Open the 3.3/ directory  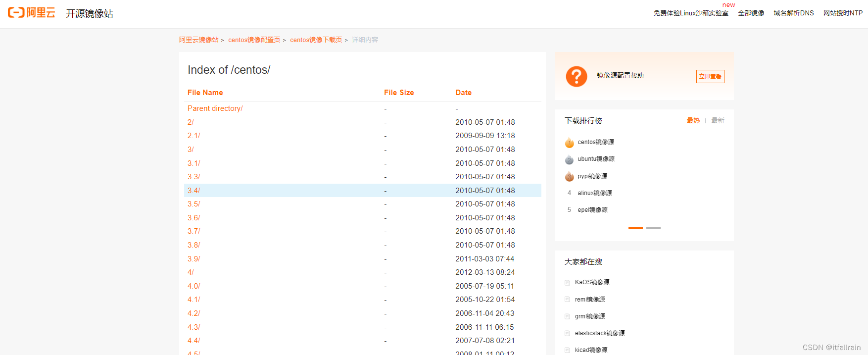click(x=193, y=177)
